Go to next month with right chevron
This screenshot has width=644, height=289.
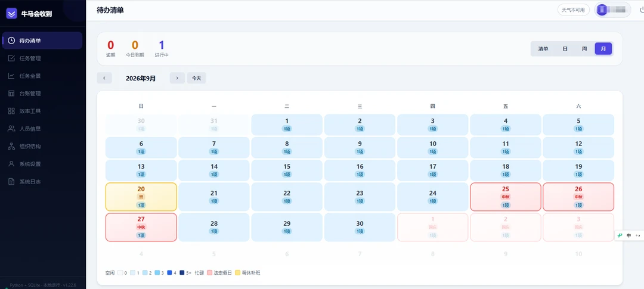click(177, 78)
